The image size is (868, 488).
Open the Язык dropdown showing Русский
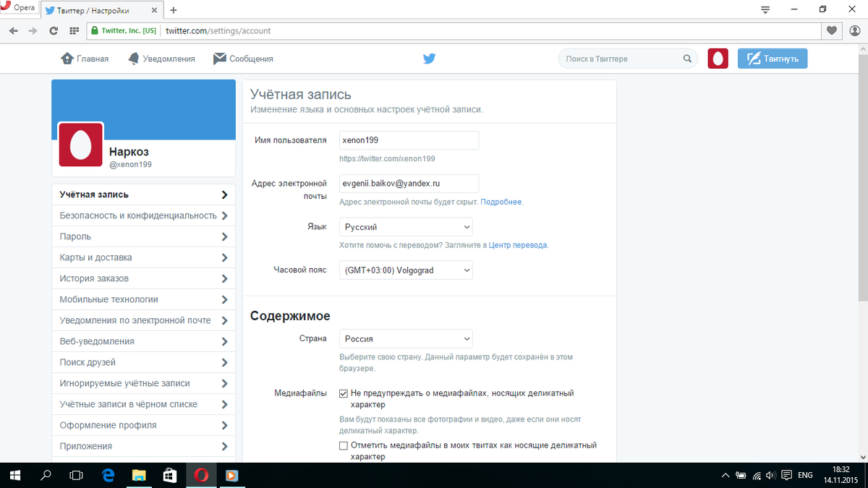pyautogui.click(x=406, y=227)
